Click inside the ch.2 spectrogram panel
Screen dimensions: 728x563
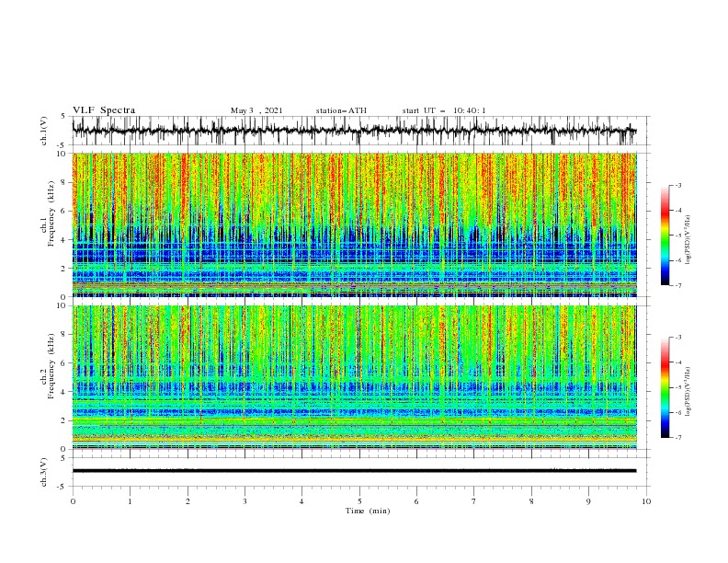click(354, 377)
